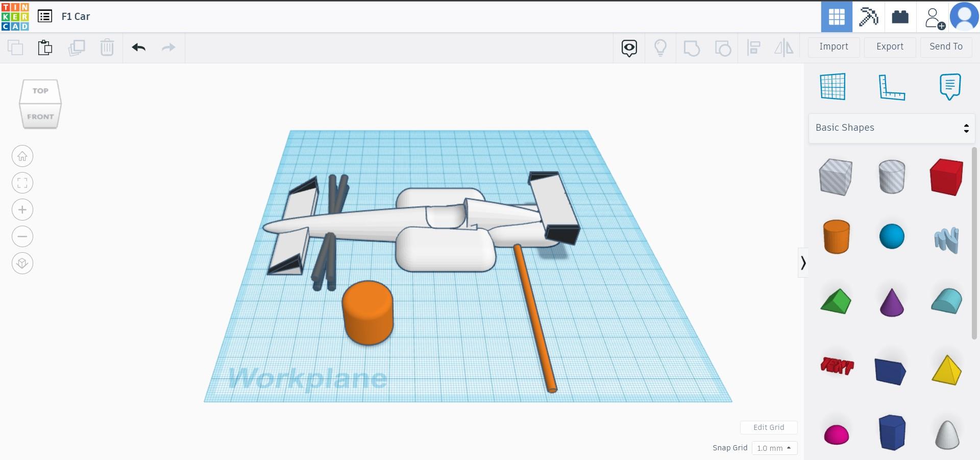Click the FRONT face of view cube
This screenshot has height=460, width=980.
point(40,116)
